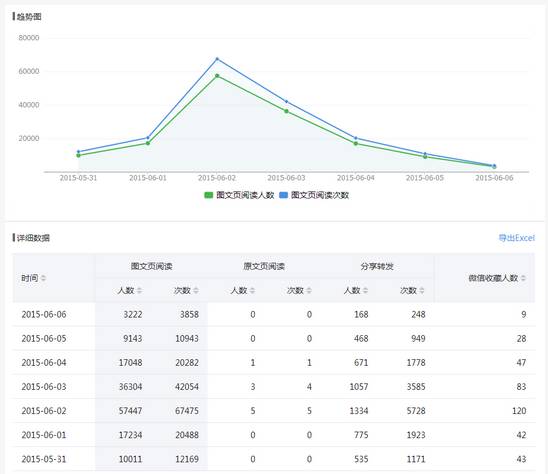Click blue legend color swatch
548x474 pixels.
coord(283,195)
